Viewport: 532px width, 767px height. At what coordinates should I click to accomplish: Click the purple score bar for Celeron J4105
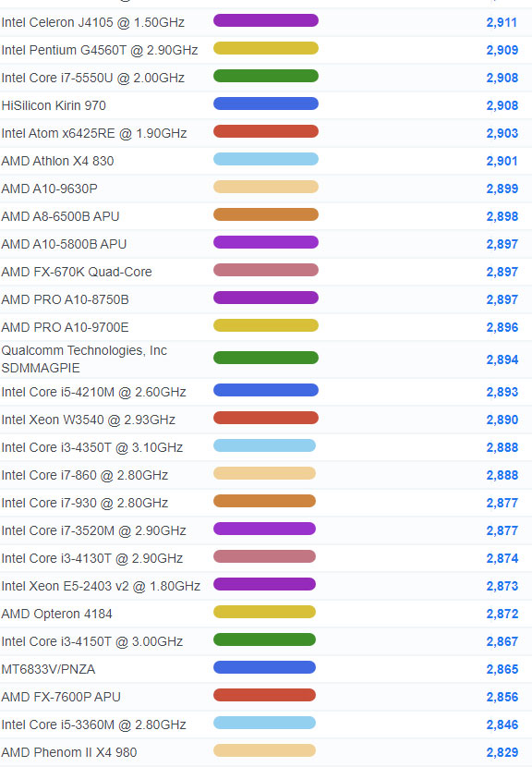pos(266,20)
